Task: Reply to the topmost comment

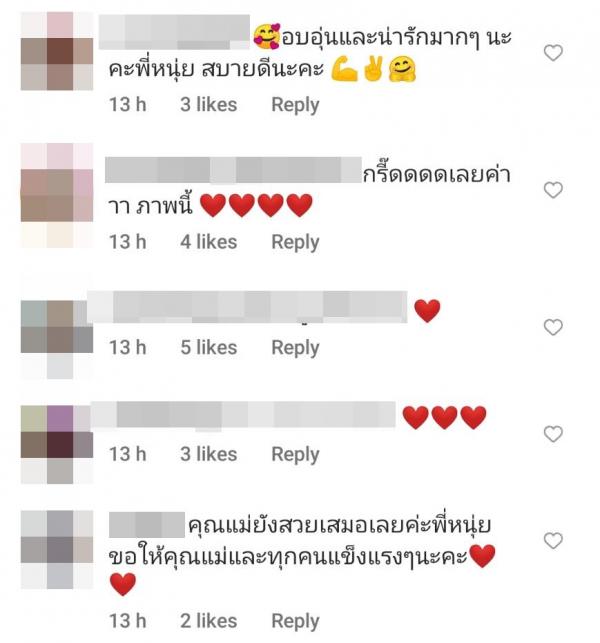Action: (295, 105)
